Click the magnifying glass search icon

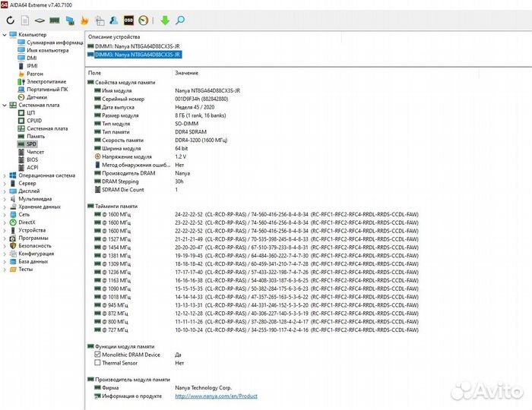[x=180, y=20]
